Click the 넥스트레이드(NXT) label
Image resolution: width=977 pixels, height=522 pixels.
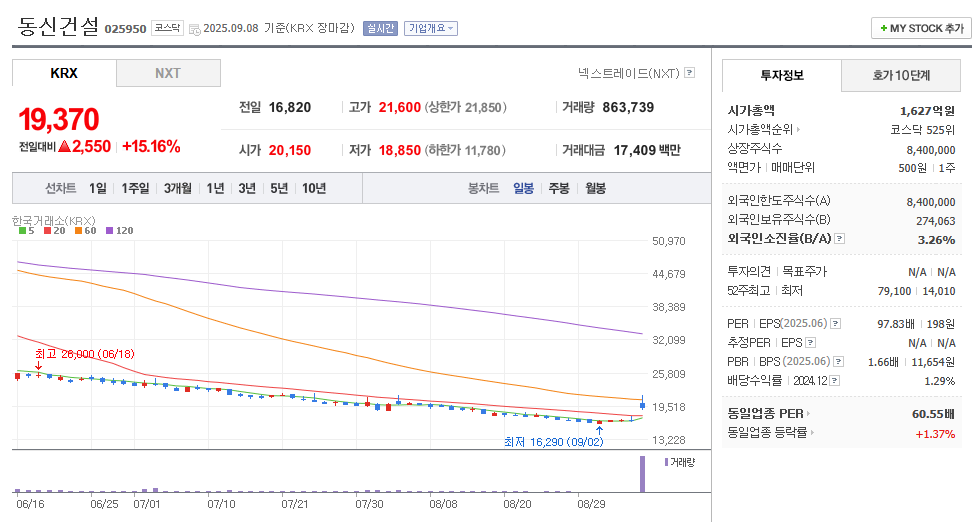pos(629,73)
